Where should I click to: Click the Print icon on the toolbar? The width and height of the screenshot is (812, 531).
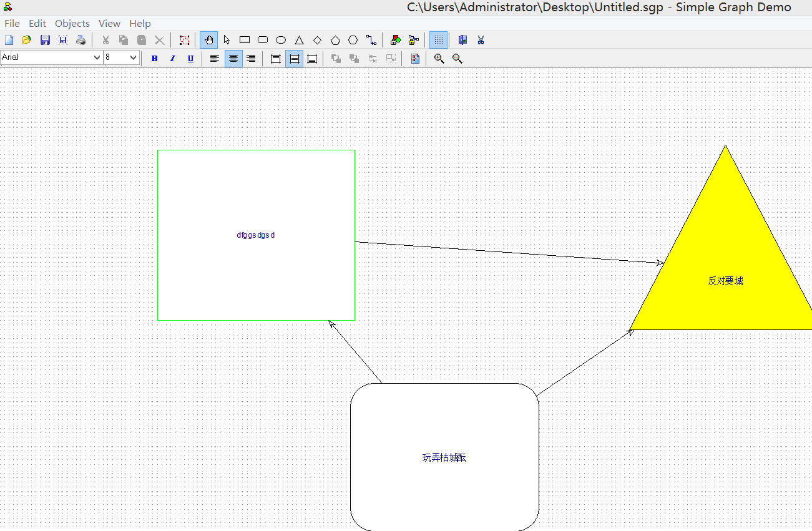[81, 39]
